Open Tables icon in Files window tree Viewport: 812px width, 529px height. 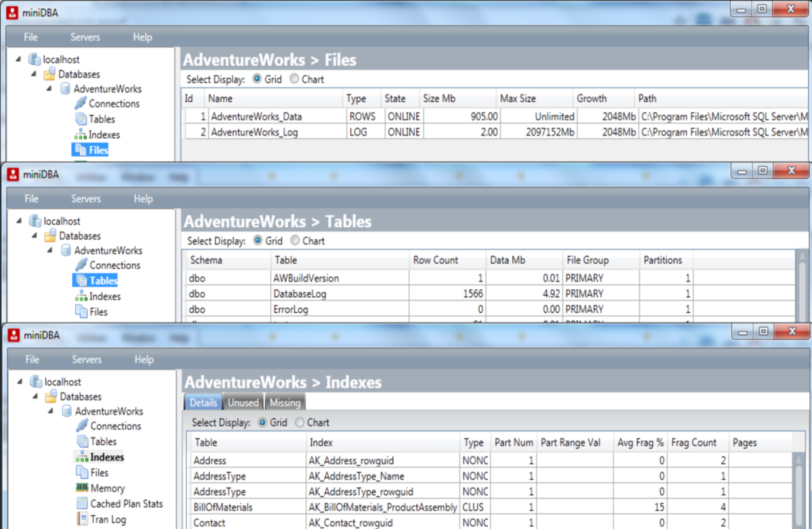[81, 119]
